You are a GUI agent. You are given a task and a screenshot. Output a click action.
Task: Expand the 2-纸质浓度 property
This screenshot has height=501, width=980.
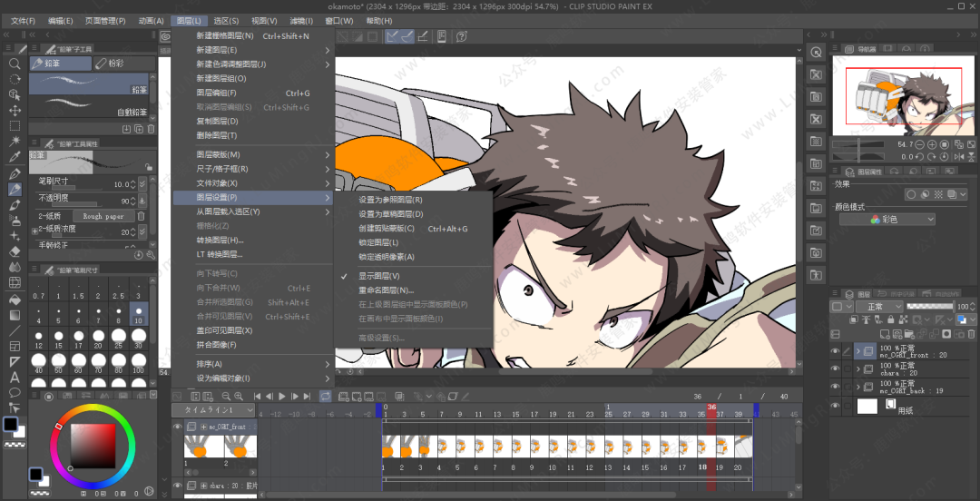click(34, 231)
